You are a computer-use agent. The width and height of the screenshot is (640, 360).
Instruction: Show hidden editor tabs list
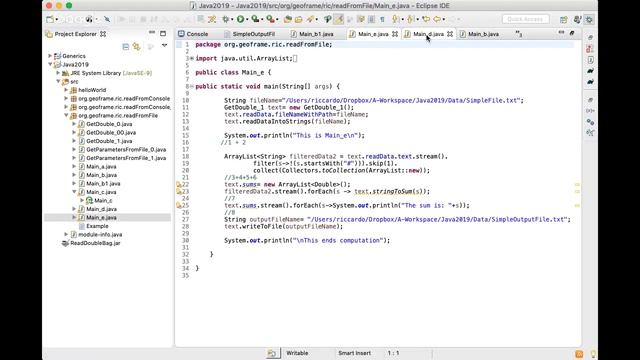[x=519, y=34]
